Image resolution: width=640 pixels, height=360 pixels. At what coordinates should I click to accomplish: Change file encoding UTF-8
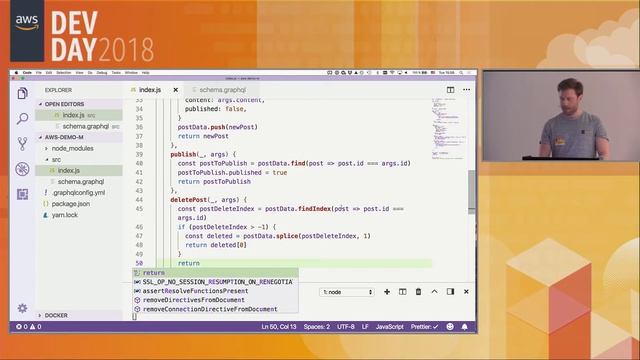click(x=346, y=327)
